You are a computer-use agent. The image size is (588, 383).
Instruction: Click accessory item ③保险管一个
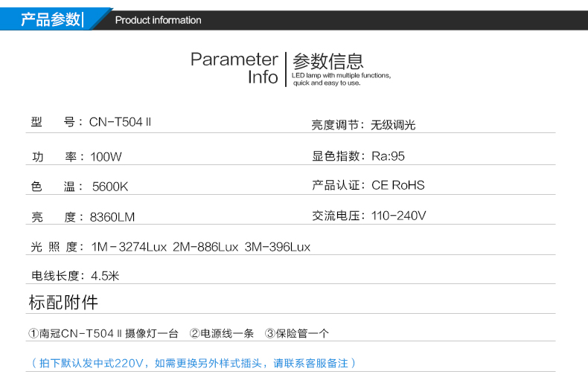(297, 333)
